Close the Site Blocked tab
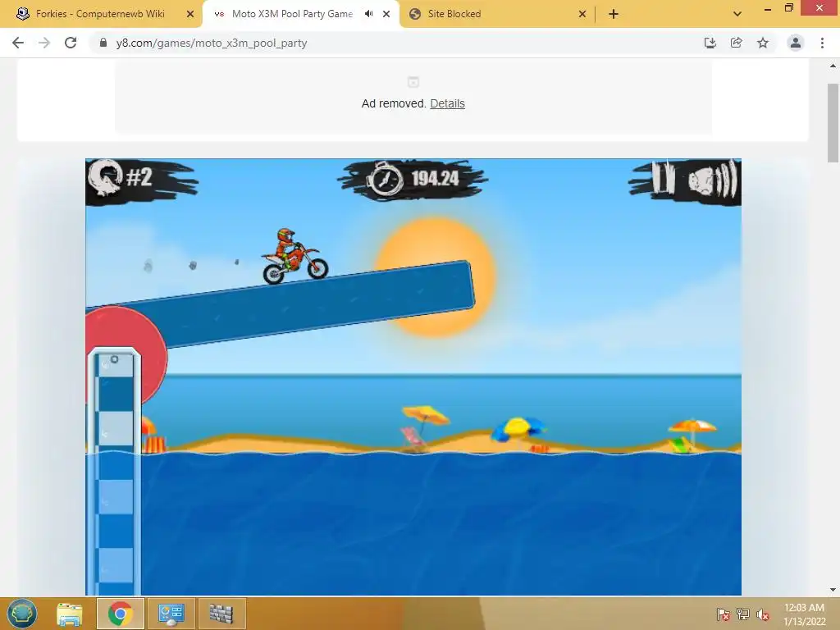 (582, 14)
